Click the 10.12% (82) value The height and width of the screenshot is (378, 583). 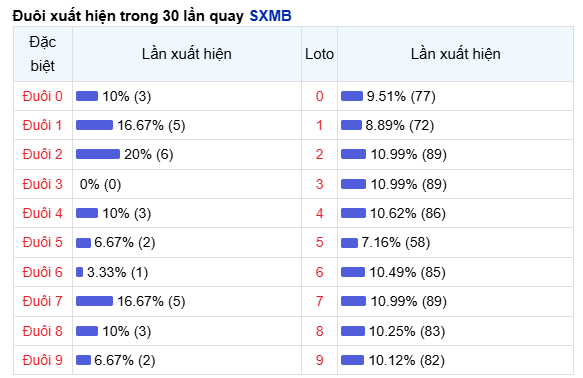tap(407, 360)
